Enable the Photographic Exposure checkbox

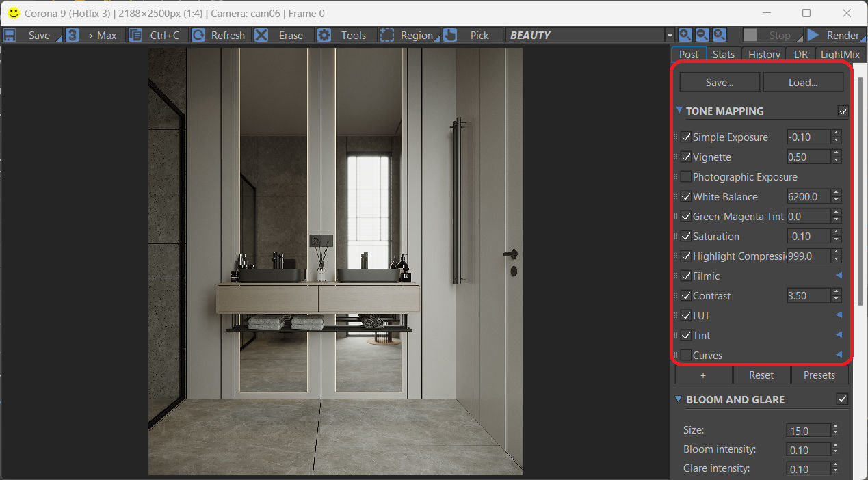686,176
